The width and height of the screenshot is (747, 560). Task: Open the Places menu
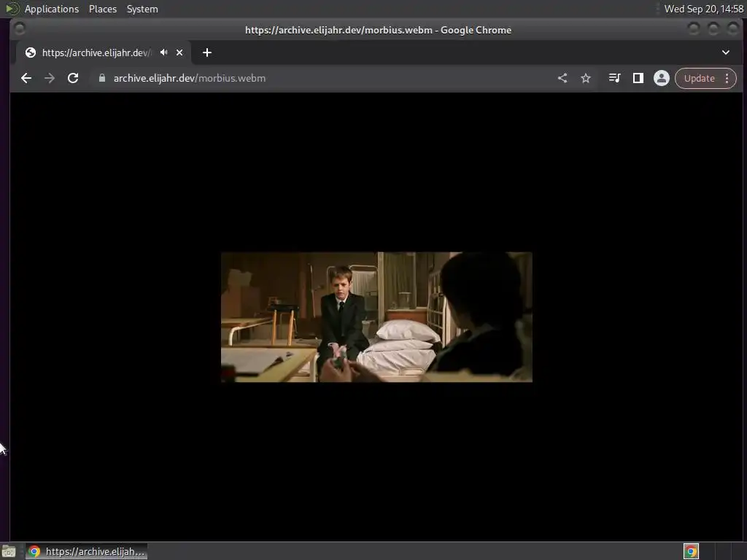pyautogui.click(x=103, y=9)
